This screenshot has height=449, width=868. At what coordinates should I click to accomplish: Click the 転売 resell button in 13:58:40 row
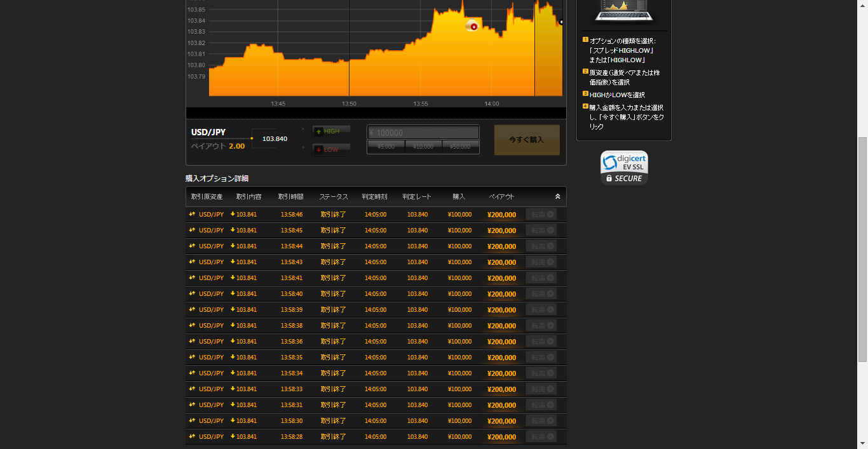(541, 293)
